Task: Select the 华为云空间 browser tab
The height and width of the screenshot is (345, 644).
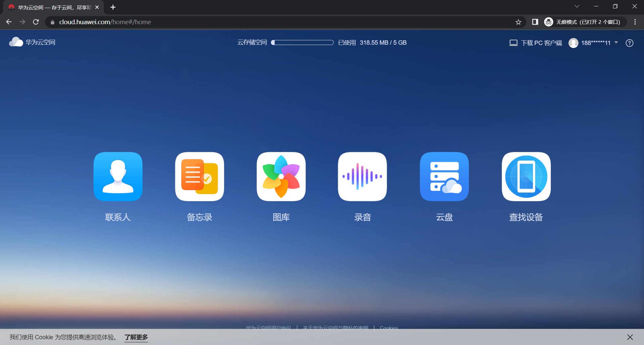Action: tap(54, 7)
